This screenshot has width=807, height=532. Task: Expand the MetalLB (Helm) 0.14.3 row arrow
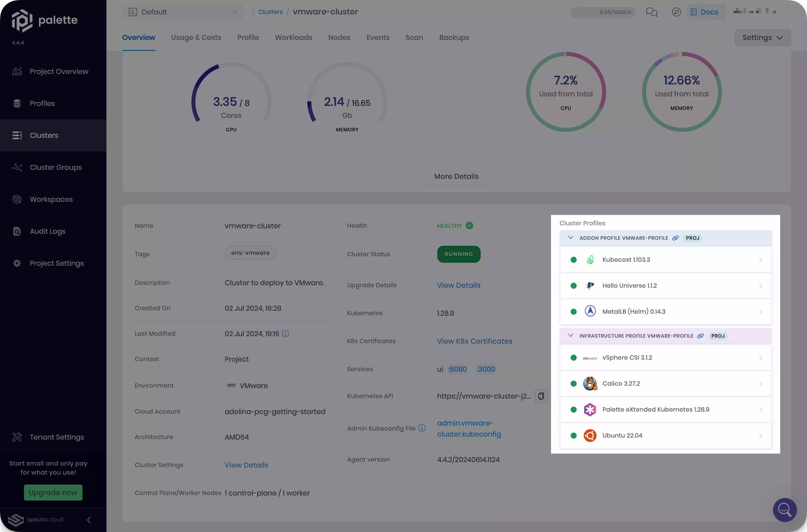click(761, 312)
